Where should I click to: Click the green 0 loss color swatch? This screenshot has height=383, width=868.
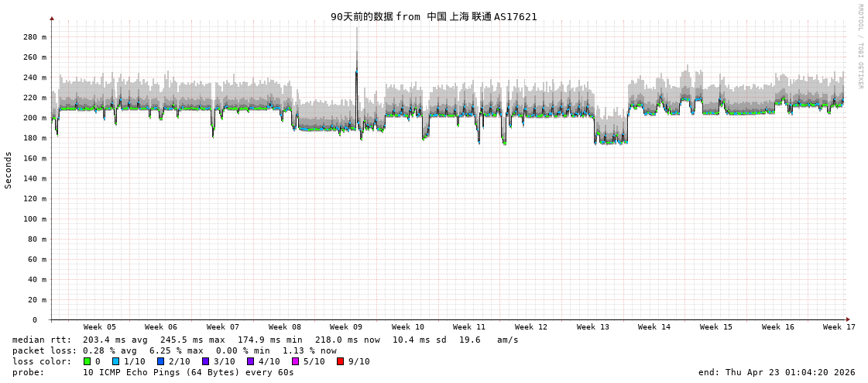(x=87, y=361)
